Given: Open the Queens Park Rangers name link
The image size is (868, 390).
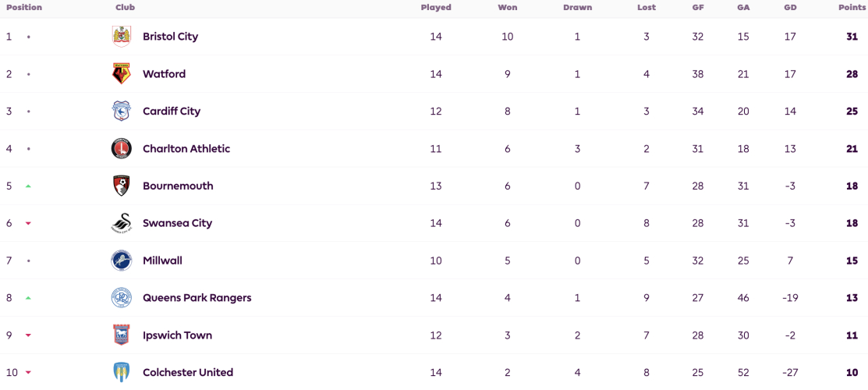Looking at the screenshot, I should point(197,297).
